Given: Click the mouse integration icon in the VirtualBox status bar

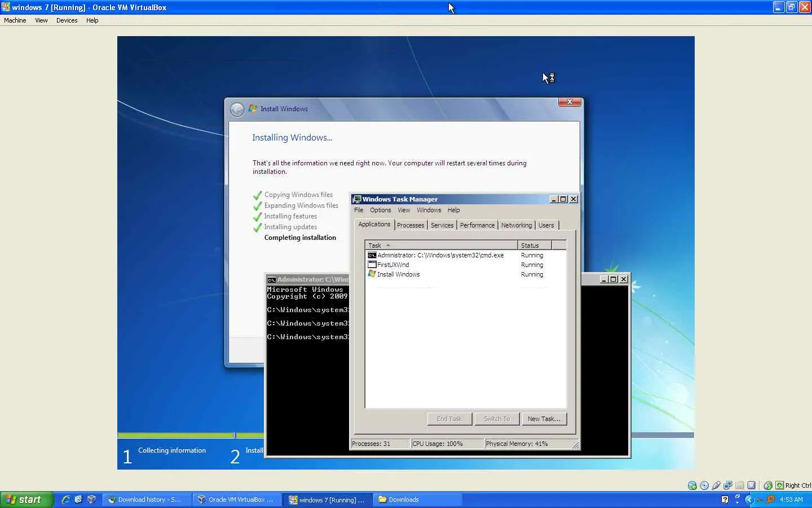Looking at the screenshot, I should [x=768, y=485].
